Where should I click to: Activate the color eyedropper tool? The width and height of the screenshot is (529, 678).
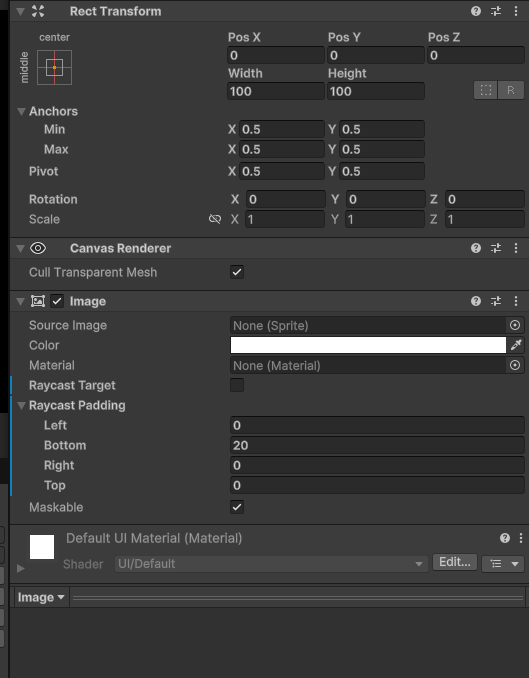point(516,345)
